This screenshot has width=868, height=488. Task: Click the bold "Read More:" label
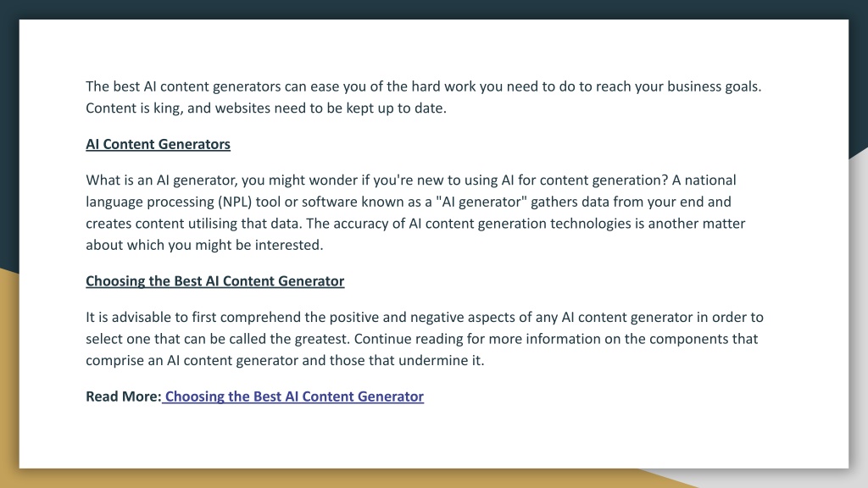click(x=124, y=396)
